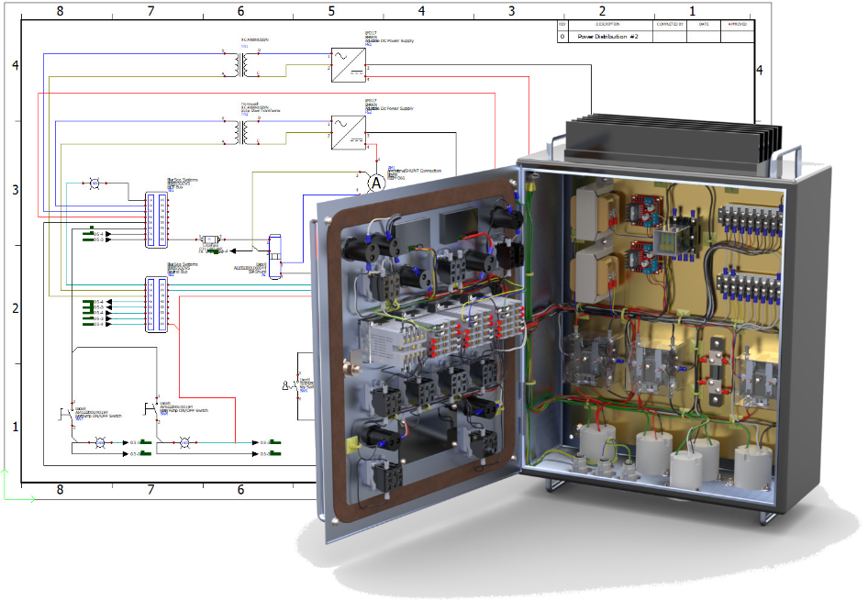Click zone number 6 on the bottom border
This screenshot has height=612, width=868.
point(240,490)
